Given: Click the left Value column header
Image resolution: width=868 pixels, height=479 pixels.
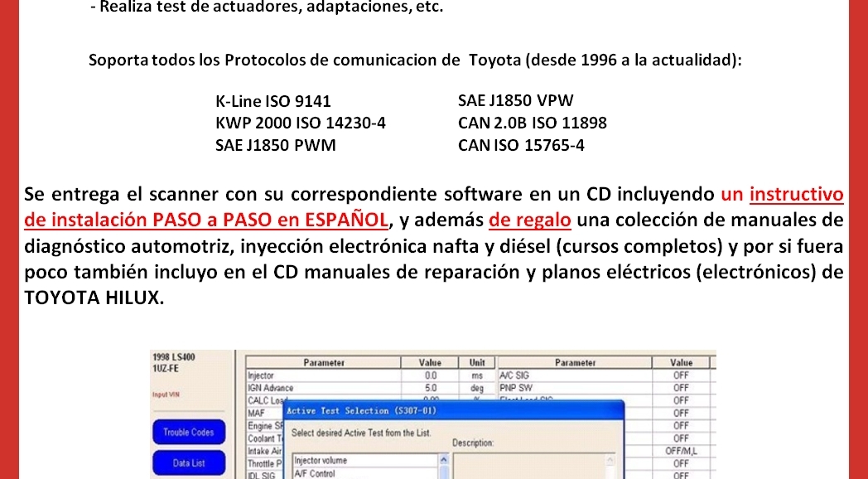Looking at the screenshot, I should (x=430, y=363).
